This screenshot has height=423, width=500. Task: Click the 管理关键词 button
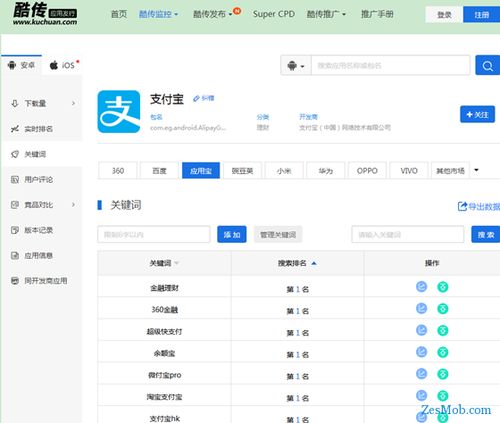pyautogui.click(x=278, y=234)
